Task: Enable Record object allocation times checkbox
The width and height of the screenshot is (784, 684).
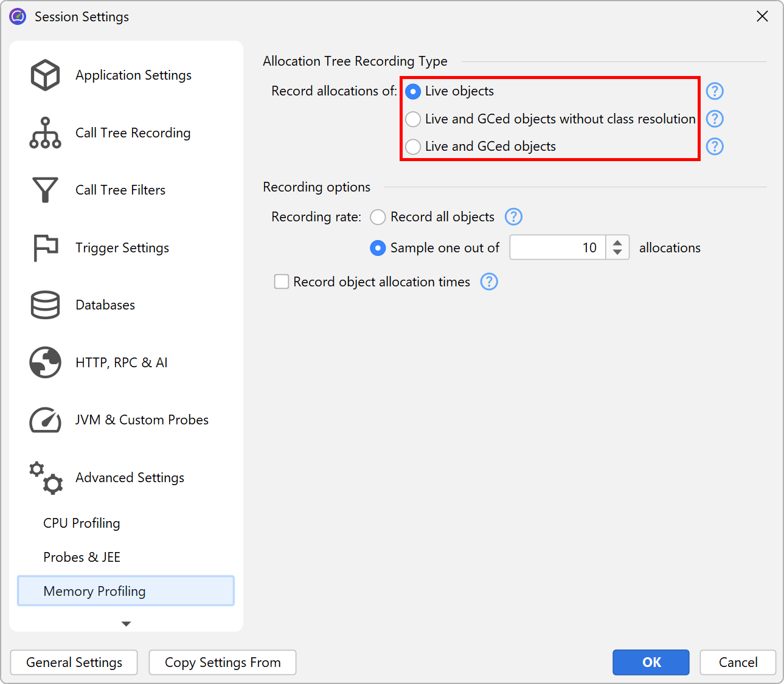Action: tap(282, 282)
